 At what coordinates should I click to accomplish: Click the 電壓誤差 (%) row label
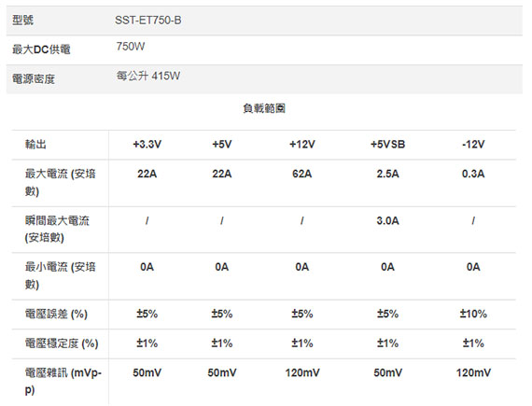[x=56, y=314]
